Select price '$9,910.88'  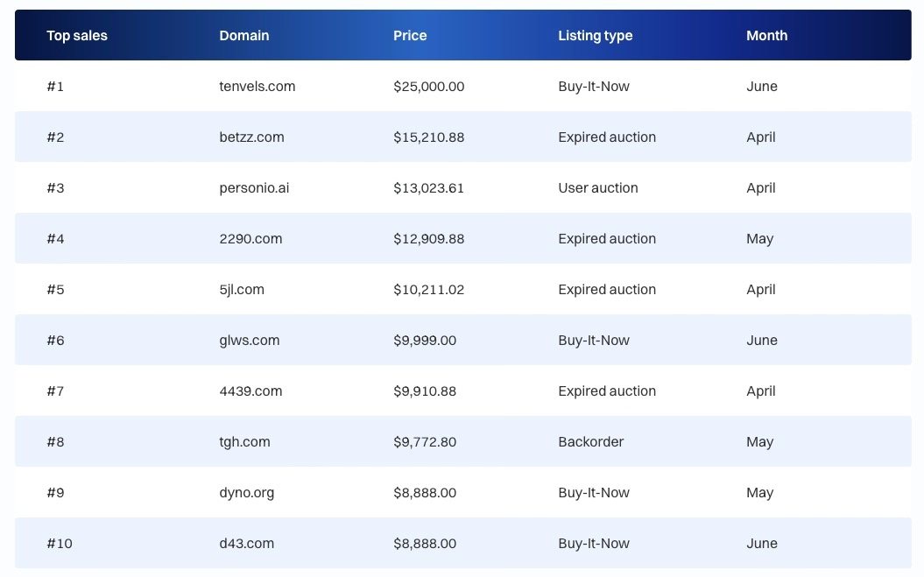click(424, 391)
